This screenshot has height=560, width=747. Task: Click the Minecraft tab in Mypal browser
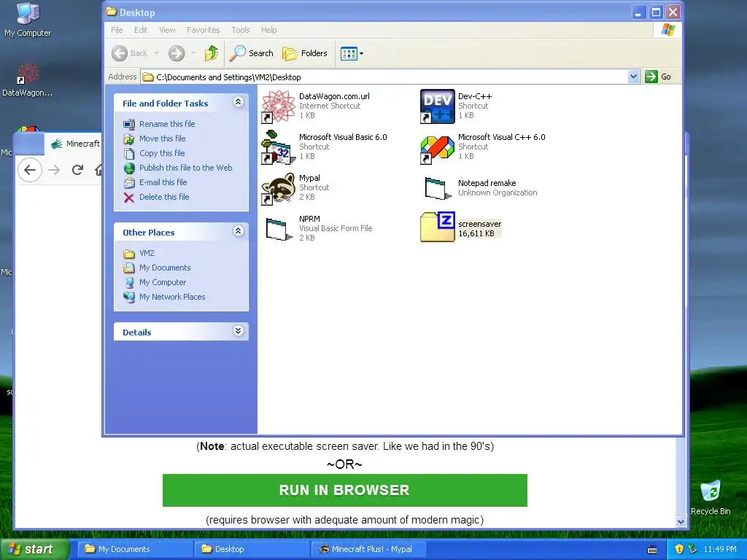click(75, 144)
